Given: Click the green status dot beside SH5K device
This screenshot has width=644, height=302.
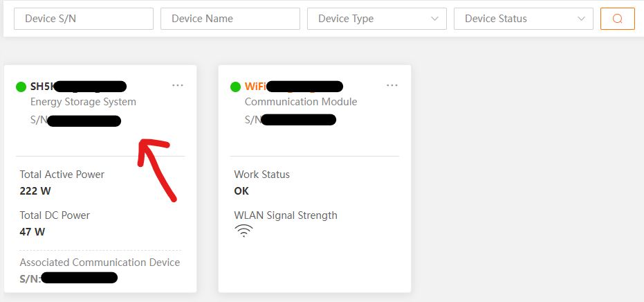Looking at the screenshot, I should 21,87.
